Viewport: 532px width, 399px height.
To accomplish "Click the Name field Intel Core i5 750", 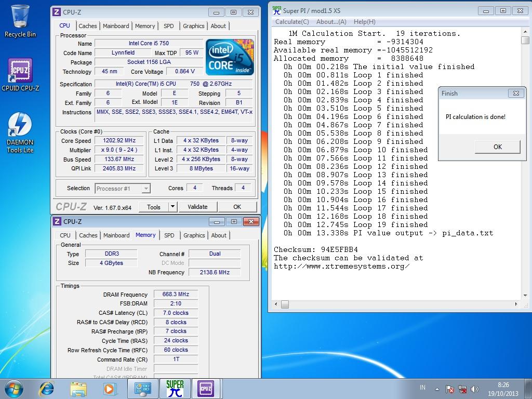I will click(x=149, y=43).
